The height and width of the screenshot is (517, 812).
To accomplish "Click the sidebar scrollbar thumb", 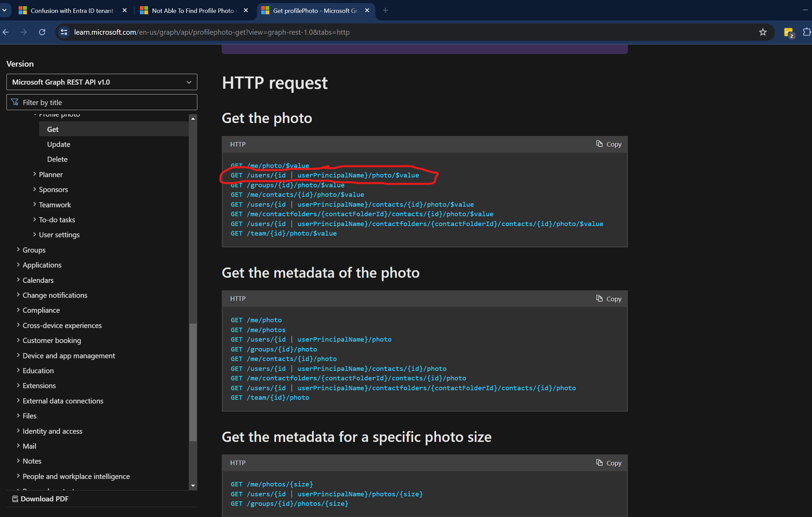I will coord(193,382).
